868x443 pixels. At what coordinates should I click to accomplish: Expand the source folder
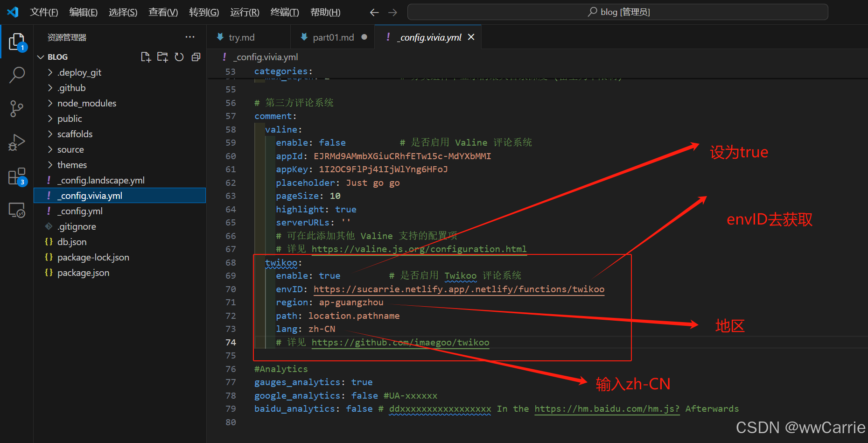120,149
